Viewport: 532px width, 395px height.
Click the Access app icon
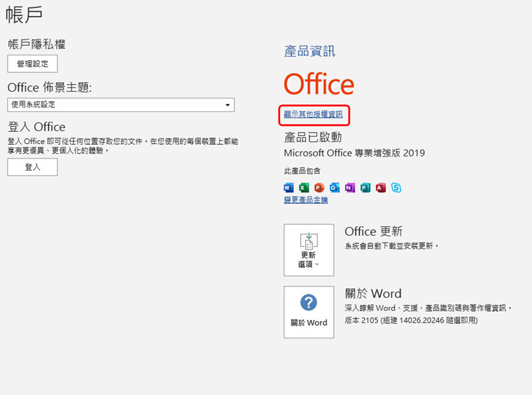pos(380,187)
